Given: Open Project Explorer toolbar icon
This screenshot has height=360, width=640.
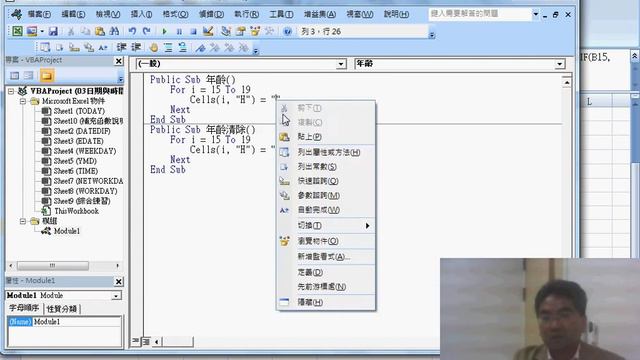Looking at the screenshot, I should click(x=226, y=31).
